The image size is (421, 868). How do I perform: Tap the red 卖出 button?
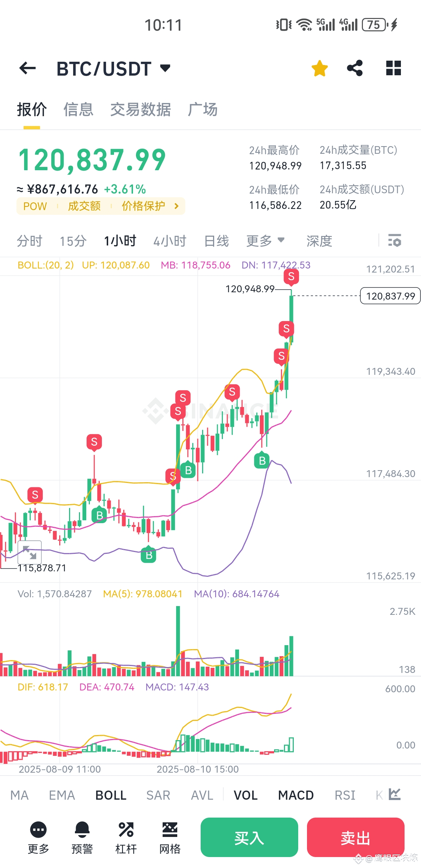[x=356, y=837]
